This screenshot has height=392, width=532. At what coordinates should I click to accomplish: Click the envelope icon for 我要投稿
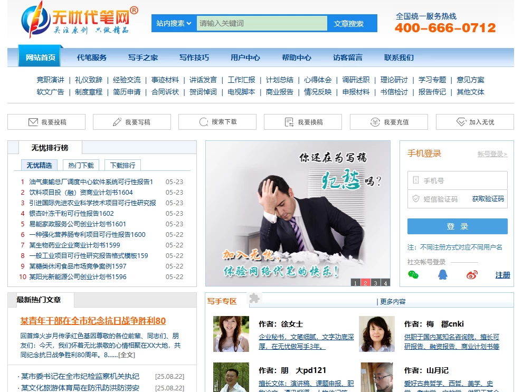tap(33, 122)
